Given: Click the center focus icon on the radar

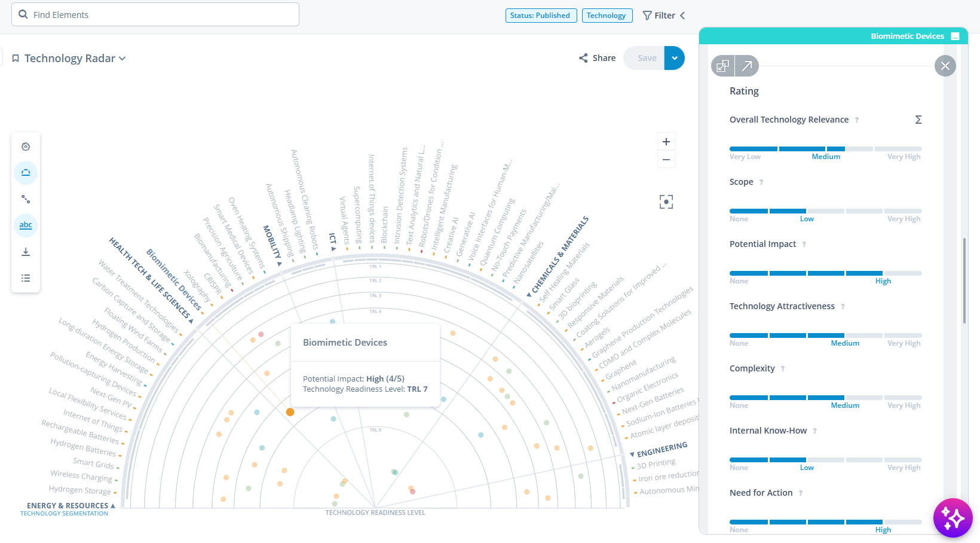Looking at the screenshot, I should pos(666,202).
